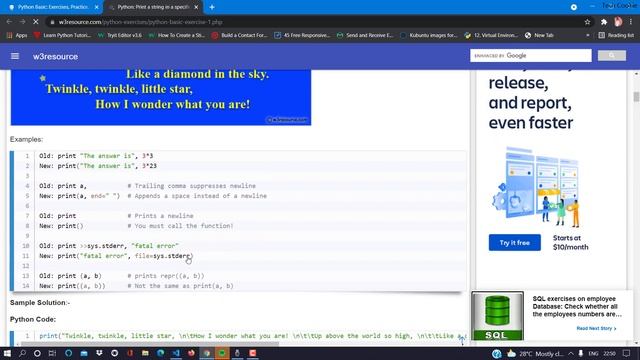640x360 pixels.
Task: Click the ENG language indicator
Action: (593, 353)
